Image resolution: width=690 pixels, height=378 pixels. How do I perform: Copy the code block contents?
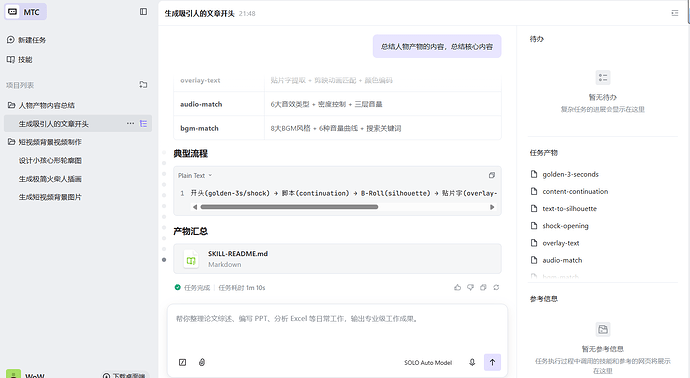tap(492, 175)
